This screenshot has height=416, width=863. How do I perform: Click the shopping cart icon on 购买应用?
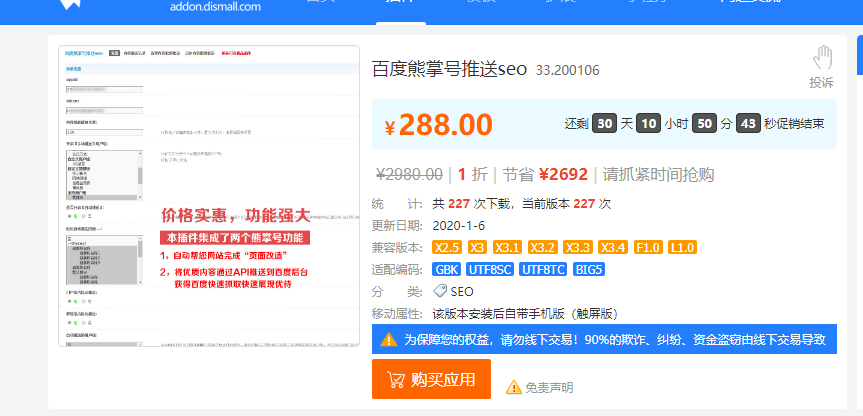click(396, 379)
